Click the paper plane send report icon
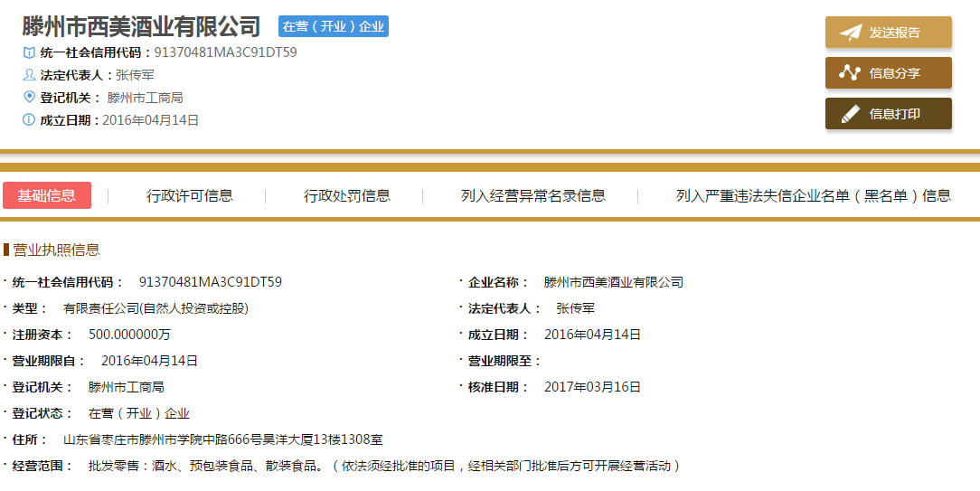 point(850,33)
